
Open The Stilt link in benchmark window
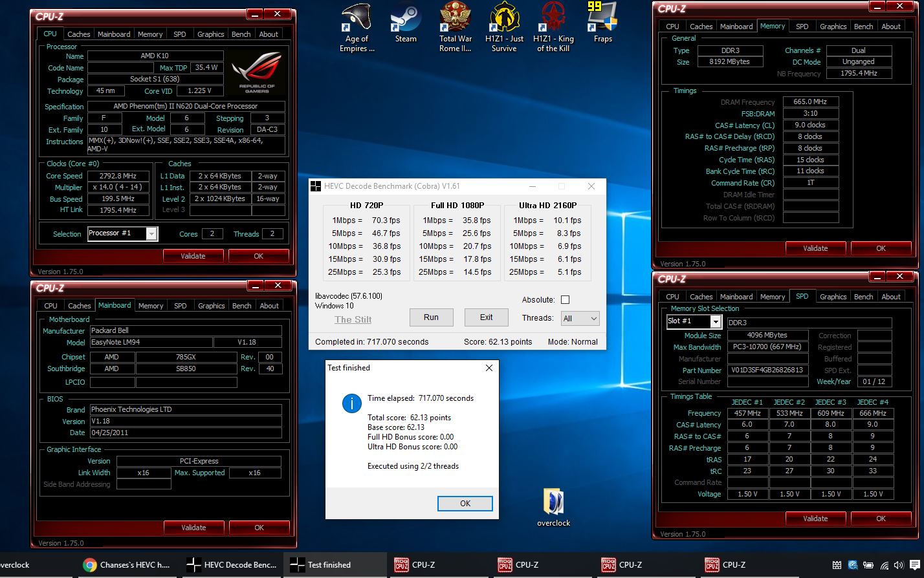coord(353,319)
